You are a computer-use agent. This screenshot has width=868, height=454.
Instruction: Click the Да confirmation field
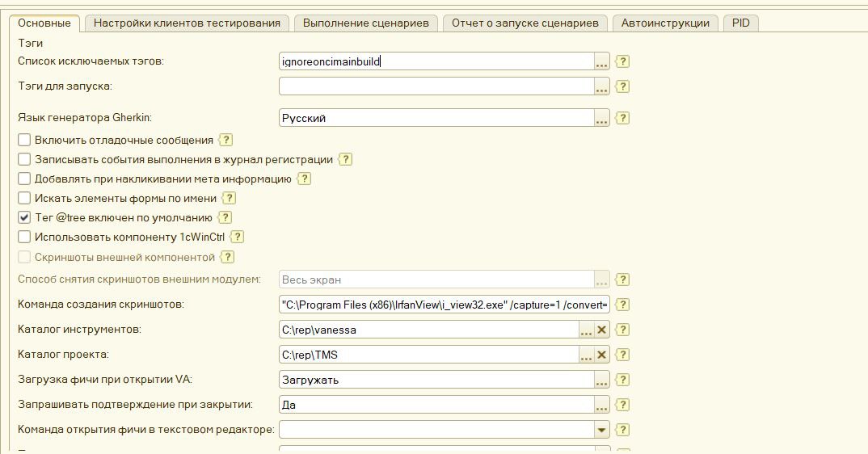(436, 405)
